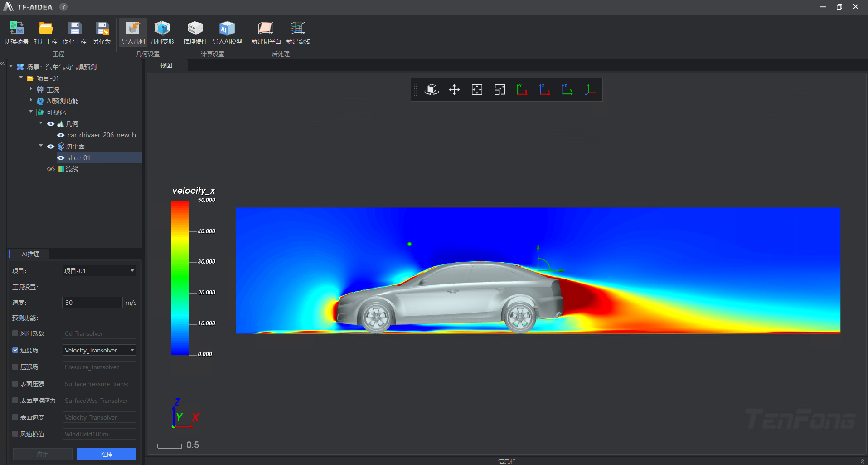Click the Cd_Transolver model field
The height and width of the screenshot is (465, 868).
tap(99, 333)
